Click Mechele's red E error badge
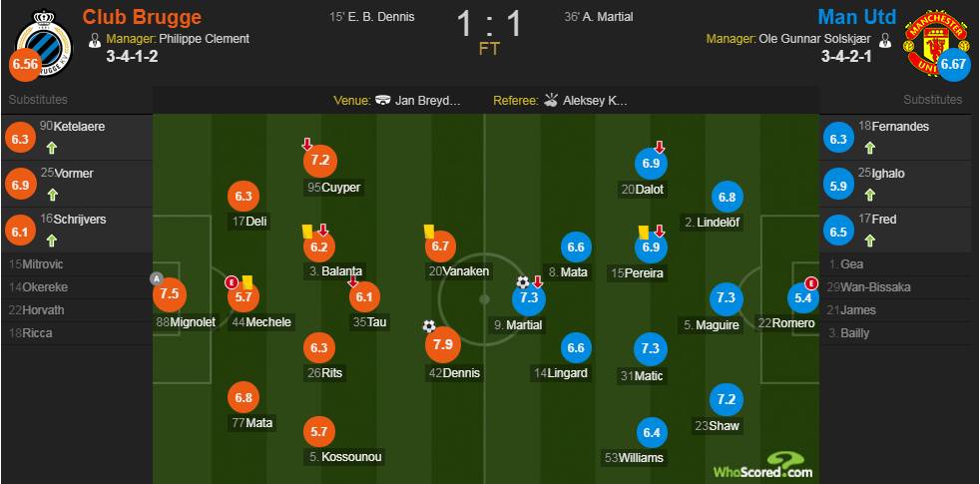 point(232,282)
